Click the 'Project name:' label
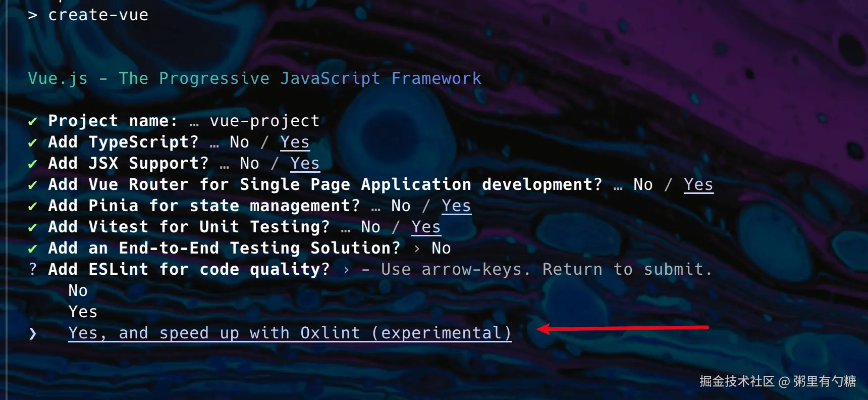The width and height of the screenshot is (868, 400). pos(113,121)
